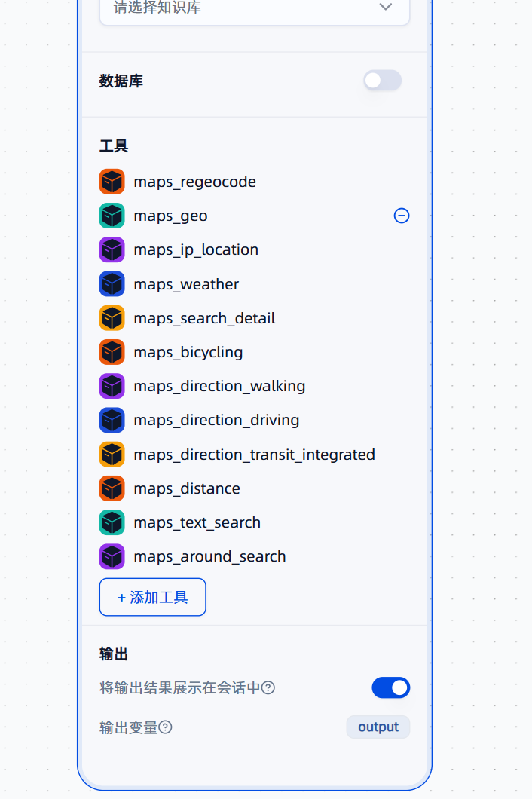Click the maps_search_detail tool icon

tap(112, 318)
